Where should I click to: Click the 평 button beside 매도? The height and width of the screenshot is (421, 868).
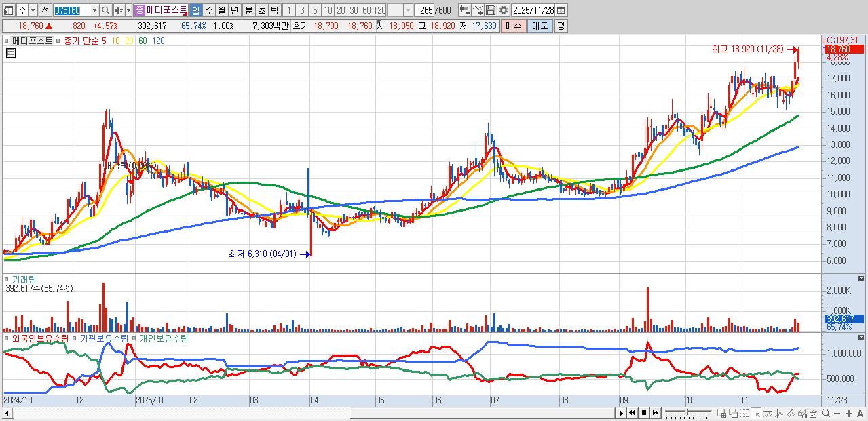(x=561, y=26)
